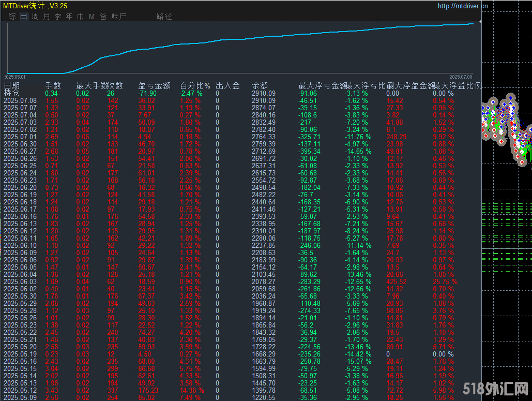Click the 日期 column header

tap(12, 85)
